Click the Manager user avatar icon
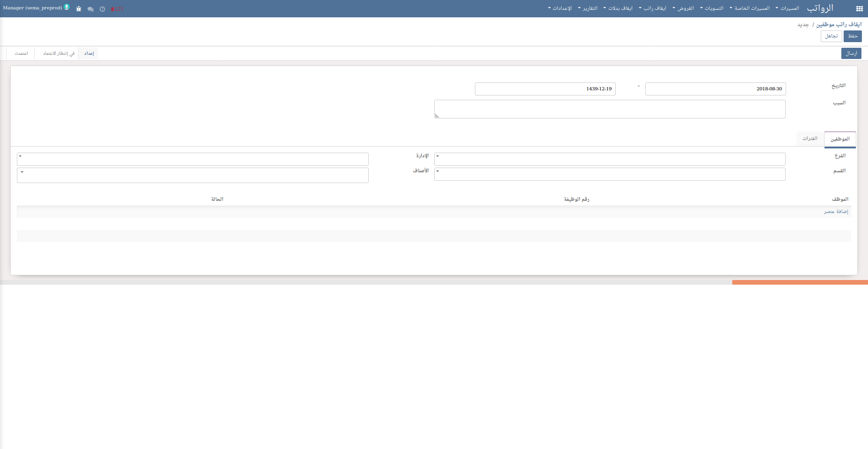868x449 pixels. [67, 7]
